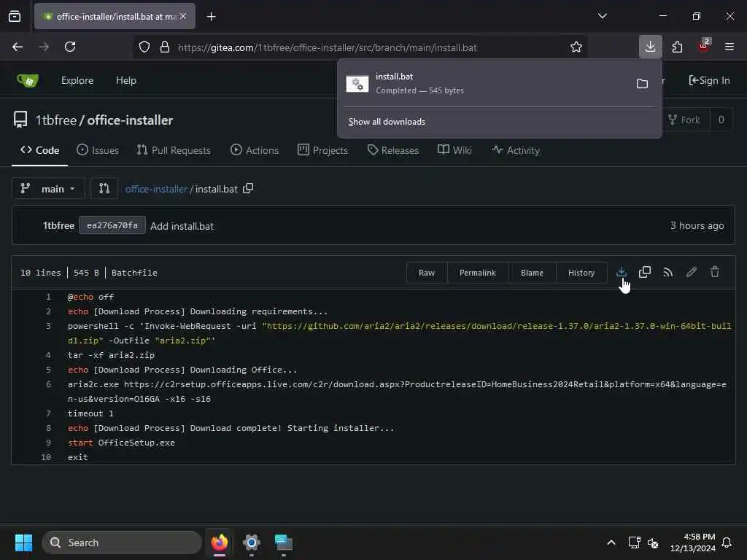
Task: Open the RSS feed icon for the file
Action: [668, 273]
